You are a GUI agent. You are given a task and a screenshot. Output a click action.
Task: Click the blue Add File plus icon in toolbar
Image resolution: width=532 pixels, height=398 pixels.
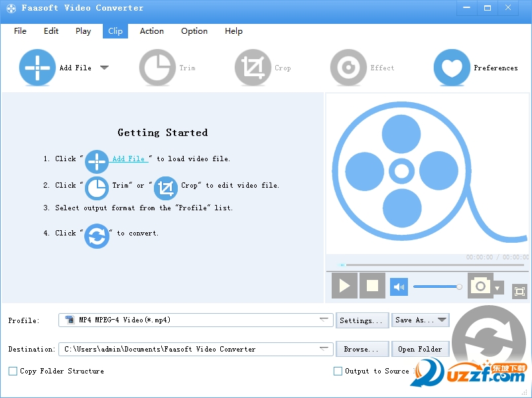[x=37, y=67]
